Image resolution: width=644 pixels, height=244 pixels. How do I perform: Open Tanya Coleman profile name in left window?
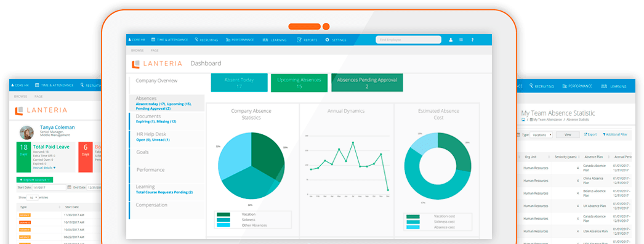(x=57, y=128)
